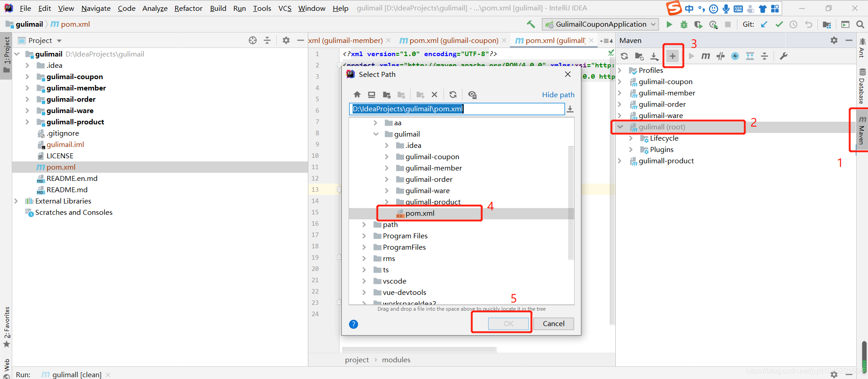Close pom.xml (gulimail-coupon) tab
This screenshot has height=379, width=868.
504,40
